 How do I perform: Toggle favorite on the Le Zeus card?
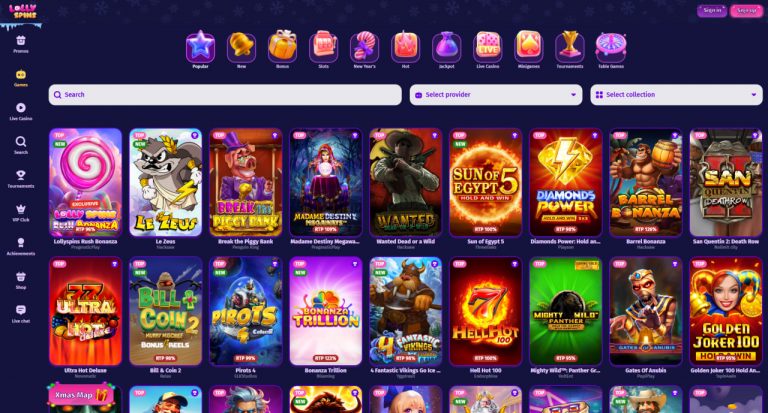(x=194, y=135)
